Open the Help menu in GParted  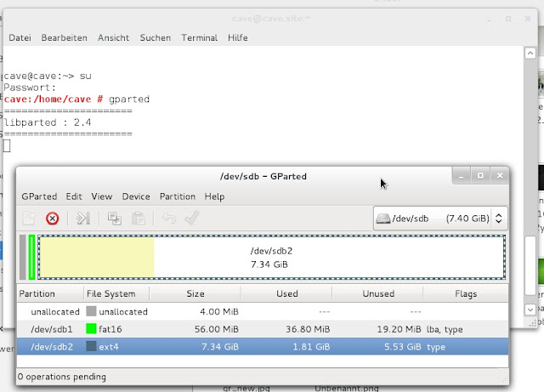point(214,196)
